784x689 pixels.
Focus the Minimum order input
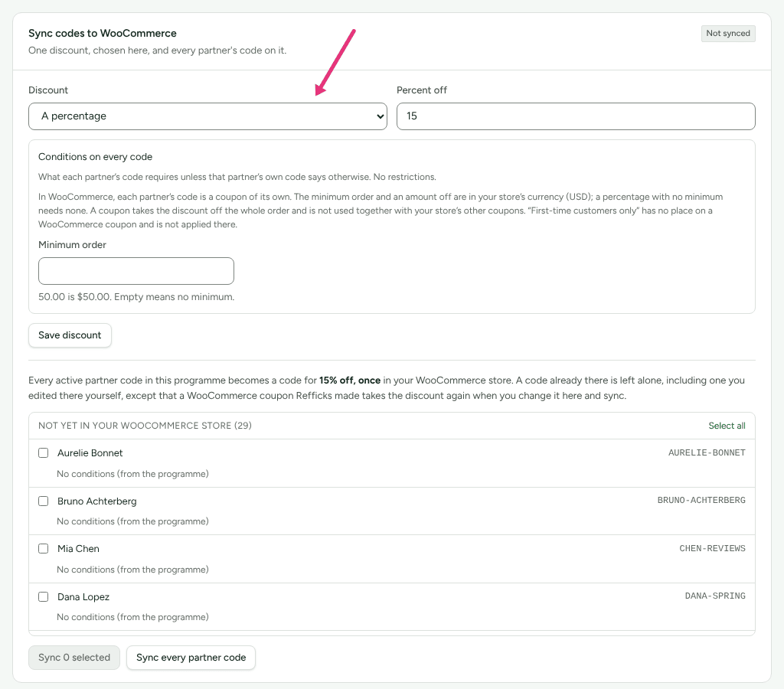(136, 271)
